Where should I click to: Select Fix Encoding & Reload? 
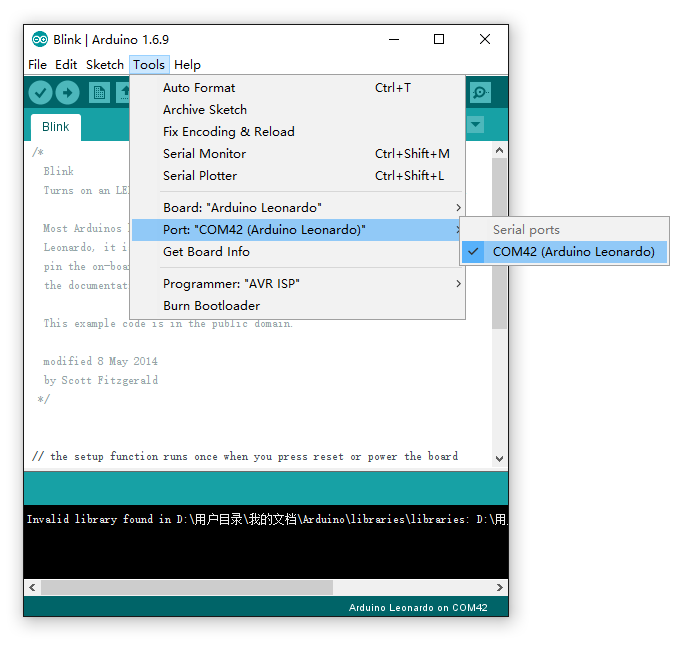298,132
